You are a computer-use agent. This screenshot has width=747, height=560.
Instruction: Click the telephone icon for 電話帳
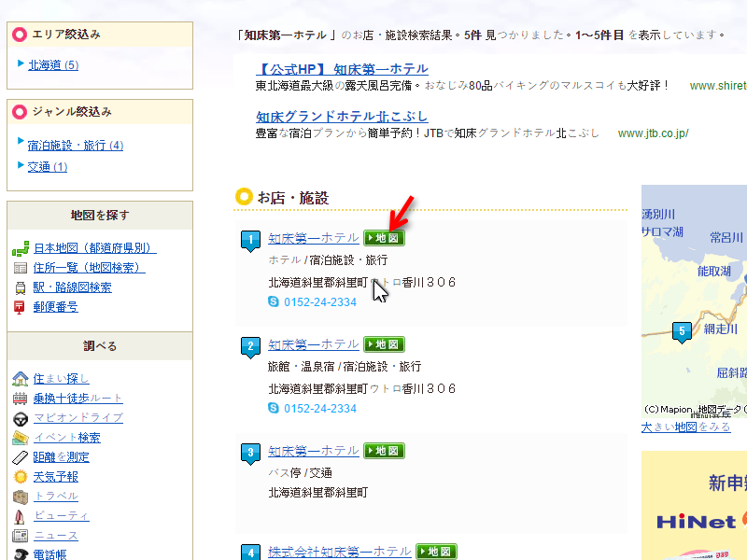(21, 554)
